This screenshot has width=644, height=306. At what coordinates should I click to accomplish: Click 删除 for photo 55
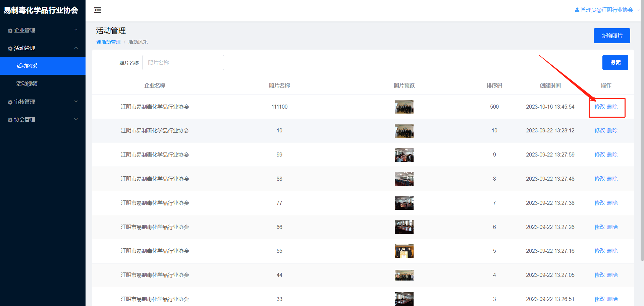coord(612,251)
